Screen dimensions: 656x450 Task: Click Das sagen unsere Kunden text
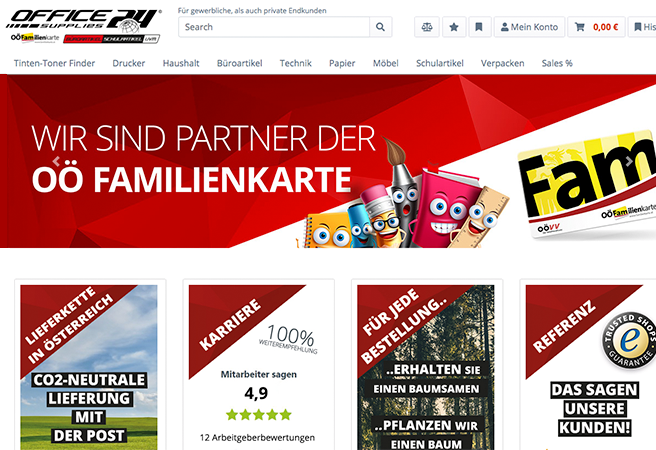click(x=594, y=409)
